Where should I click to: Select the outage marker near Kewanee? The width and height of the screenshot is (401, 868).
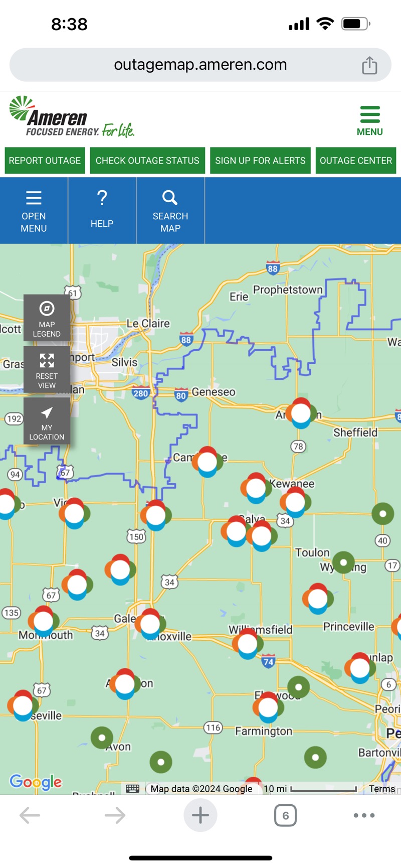(256, 487)
